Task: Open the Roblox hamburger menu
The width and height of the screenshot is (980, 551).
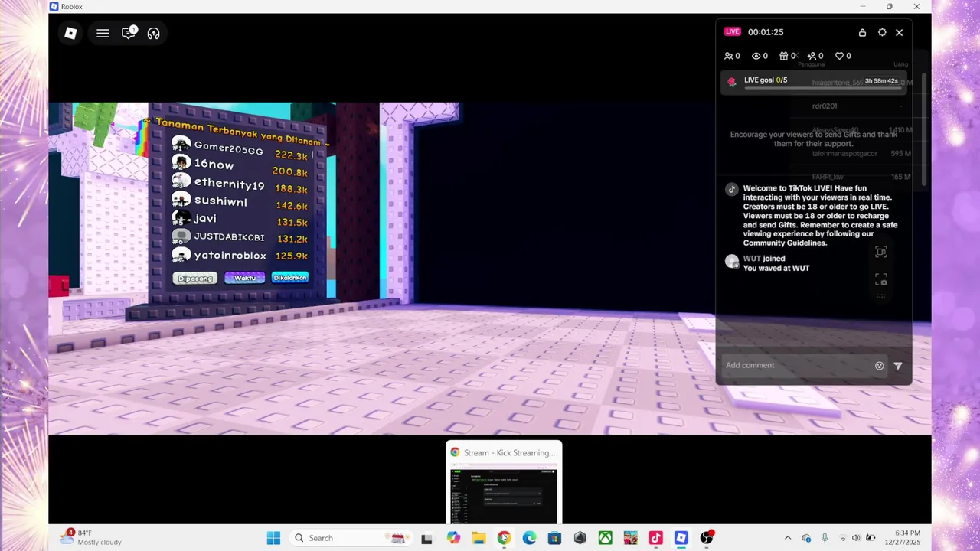Action: pyautogui.click(x=103, y=33)
